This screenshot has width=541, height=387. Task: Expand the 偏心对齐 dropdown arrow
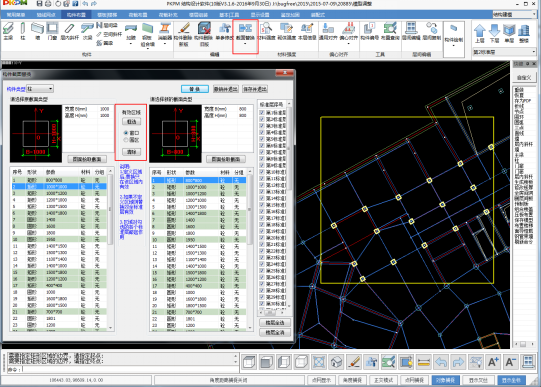348,43
